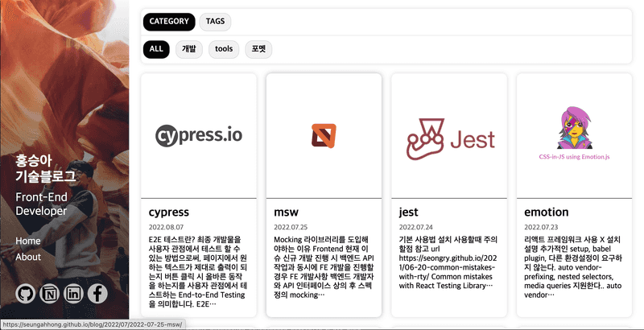Switch to the TAGS tab
The height and width of the screenshot is (330, 644).
click(x=215, y=22)
